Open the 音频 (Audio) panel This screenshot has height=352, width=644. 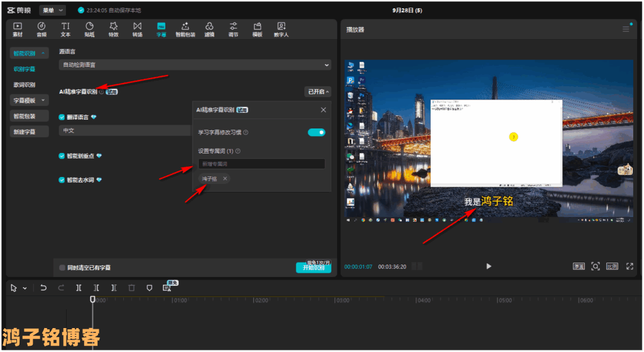[x=42, y=29]
